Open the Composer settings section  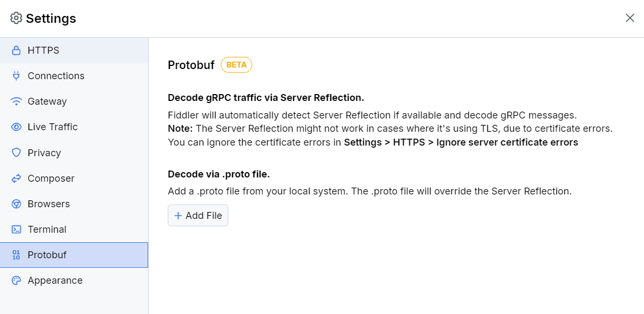(x=50, y=178)
